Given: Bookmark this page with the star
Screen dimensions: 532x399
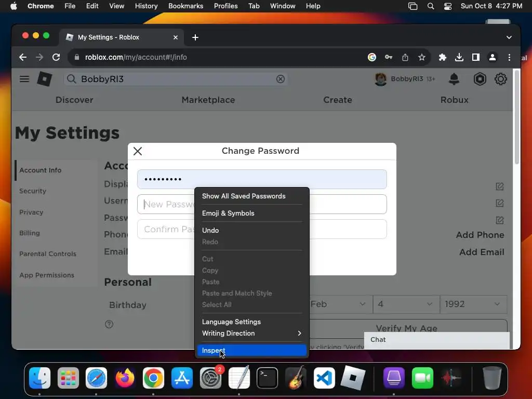Looking at the screenshot, I should pos(422,57).
